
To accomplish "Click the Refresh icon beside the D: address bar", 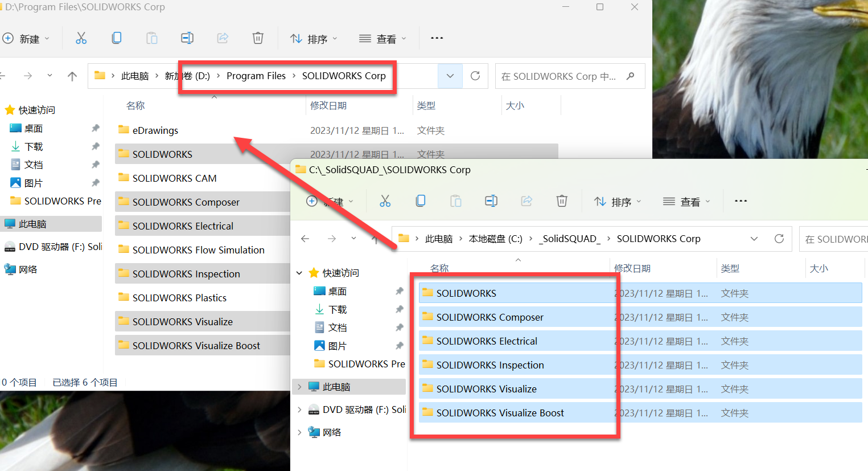I will pyautogui.click(x=475, y=76).
